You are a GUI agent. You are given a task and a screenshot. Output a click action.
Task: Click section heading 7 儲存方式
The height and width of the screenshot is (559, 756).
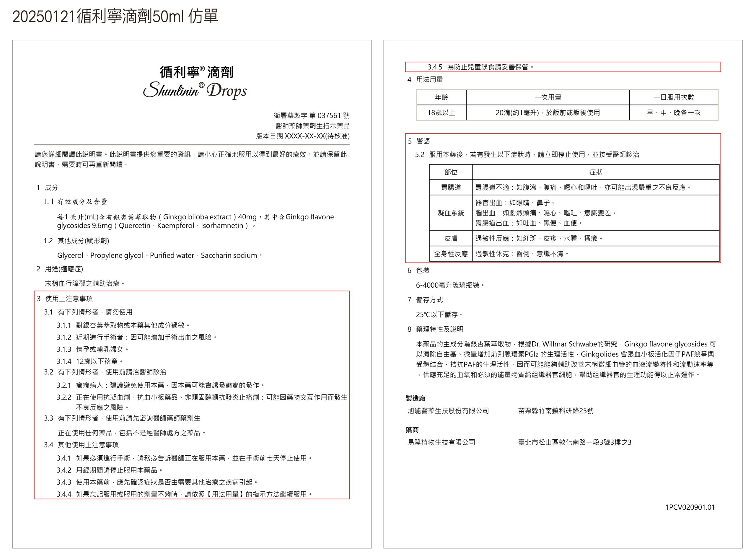tap(425, 300)
